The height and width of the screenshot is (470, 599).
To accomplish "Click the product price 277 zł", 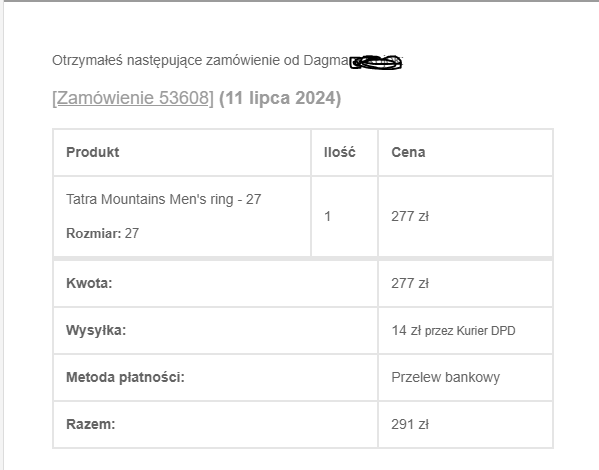I will pos(410,216).
